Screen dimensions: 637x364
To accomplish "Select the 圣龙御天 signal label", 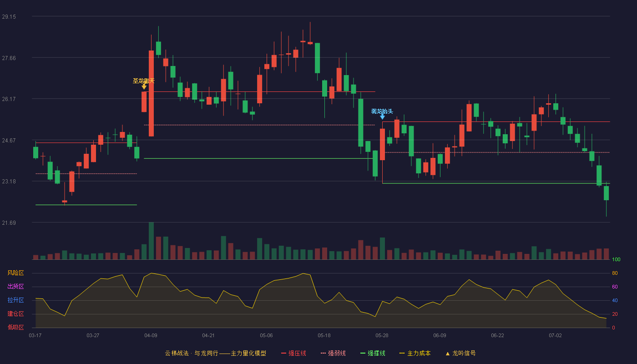I will click(144, 81).
